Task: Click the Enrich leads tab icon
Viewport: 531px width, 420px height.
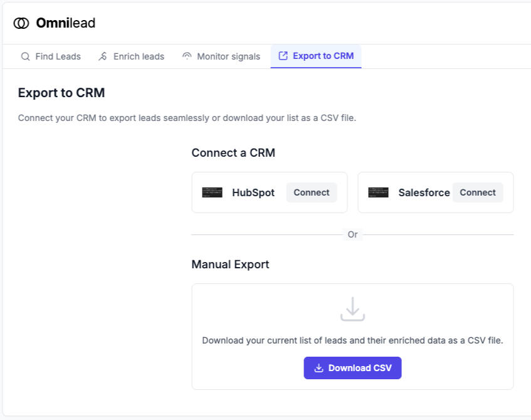Action: pyautogui.click(x=103, y=56)
